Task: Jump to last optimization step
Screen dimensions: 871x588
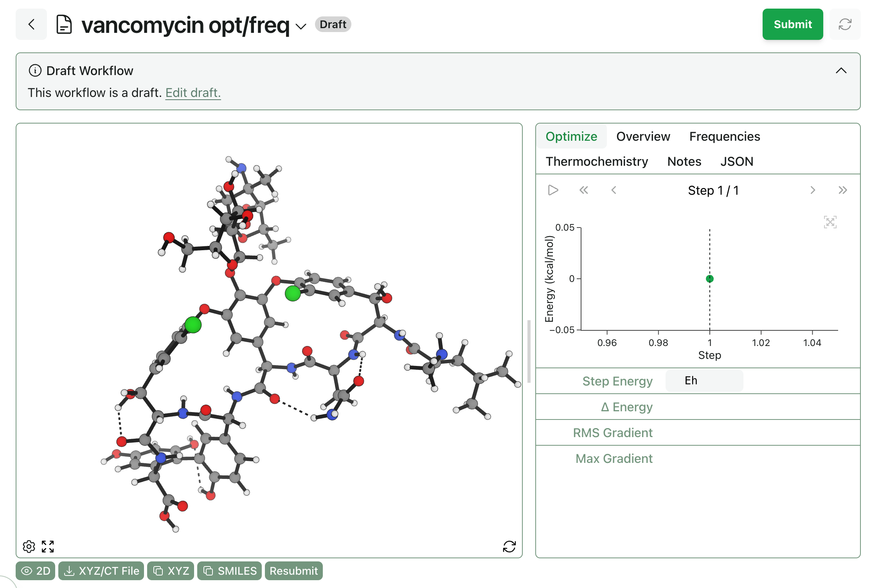Action: [x=842, y=190]
